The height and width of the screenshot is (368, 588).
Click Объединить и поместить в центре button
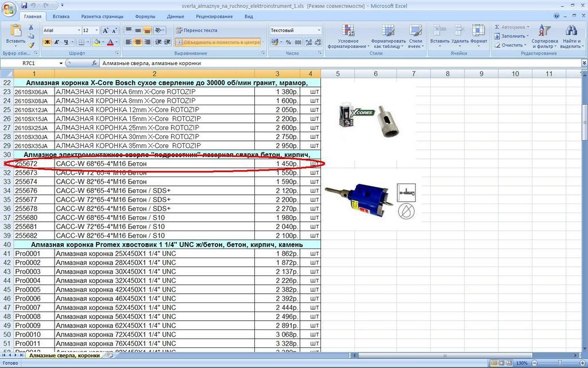coord(218,42)
